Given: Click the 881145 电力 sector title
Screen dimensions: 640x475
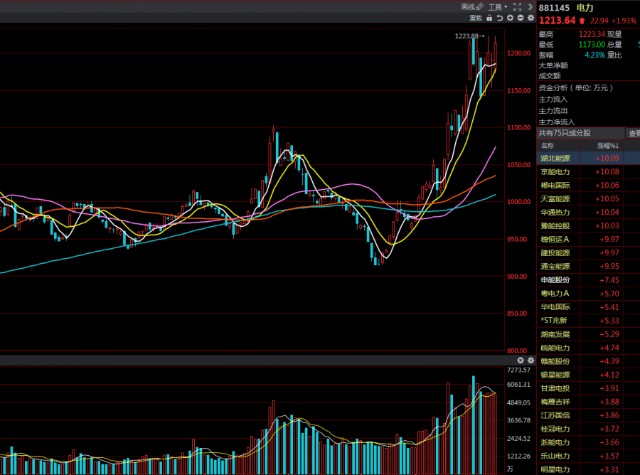Looking at the screenshot, I should pyautogui.click(x=558, y=7).
